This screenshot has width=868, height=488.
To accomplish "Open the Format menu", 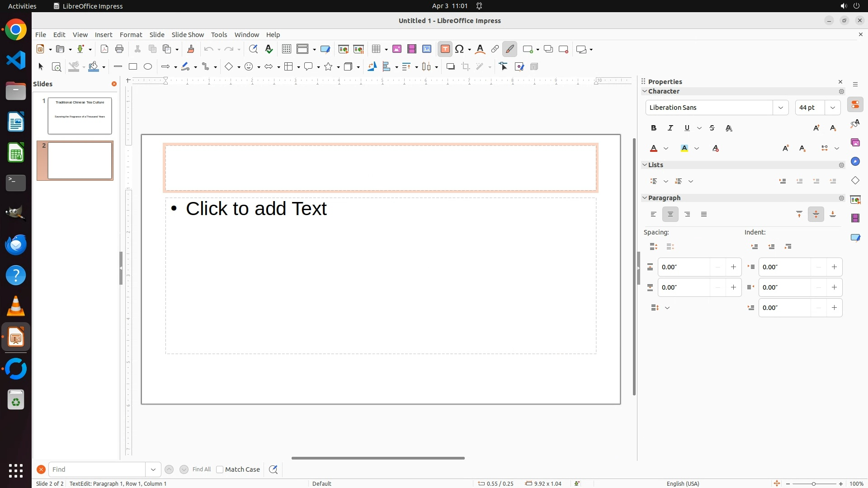I will coord(131,35).
